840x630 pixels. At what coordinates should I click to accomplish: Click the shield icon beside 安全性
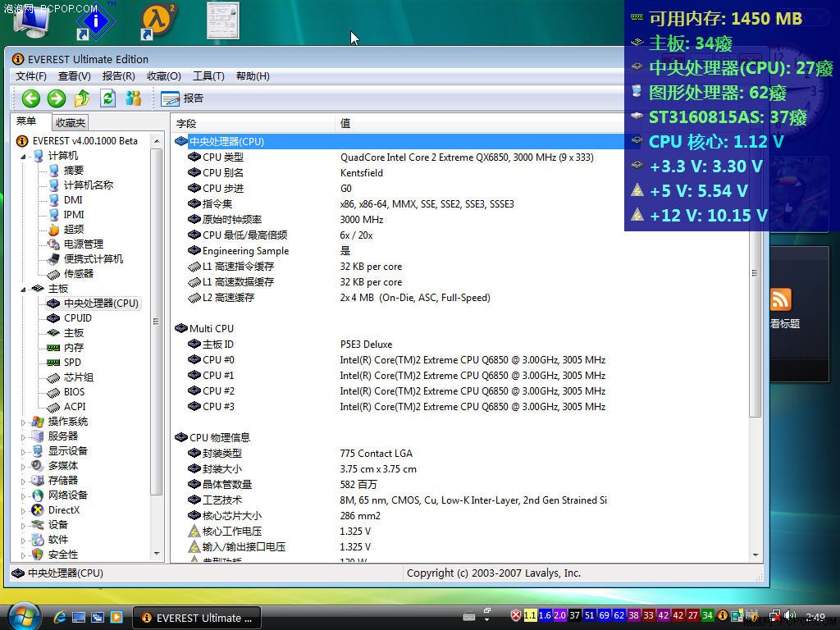click(38, 555)
